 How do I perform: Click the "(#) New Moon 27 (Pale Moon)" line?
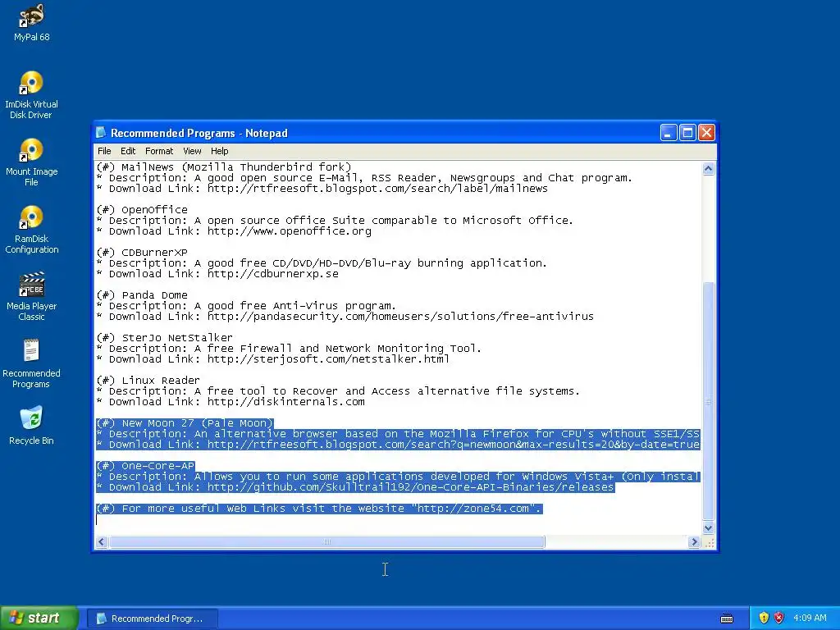pyautogui.click(x=185, y=423)
